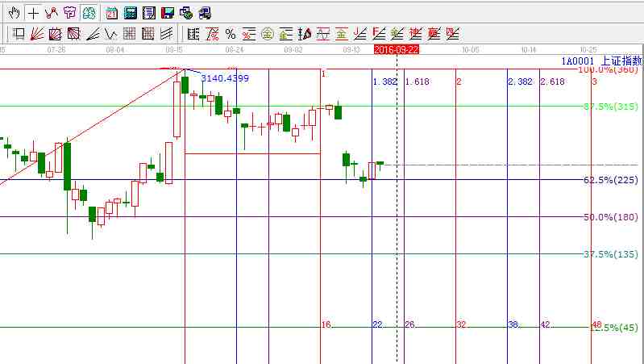This screenshot has height=364, width=644.
Task: Click the green 87.5%(315) level label
Action: coord(611,107)
